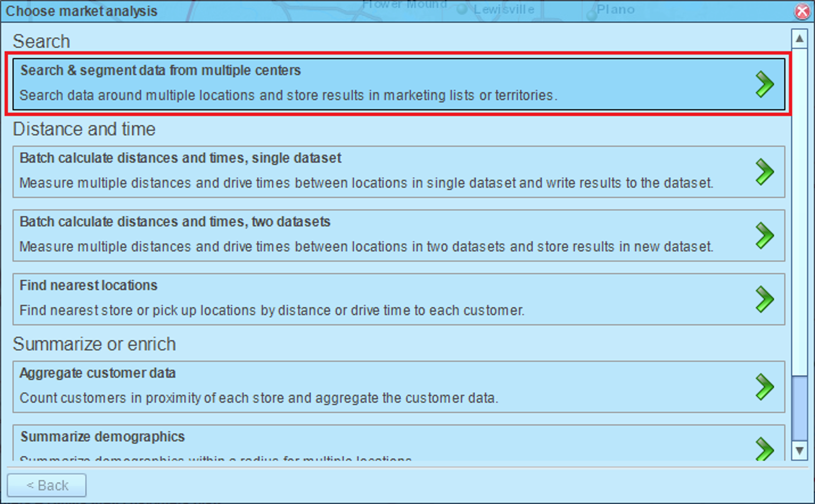Choose the Summarize demographics analysis

coord(399,443)
